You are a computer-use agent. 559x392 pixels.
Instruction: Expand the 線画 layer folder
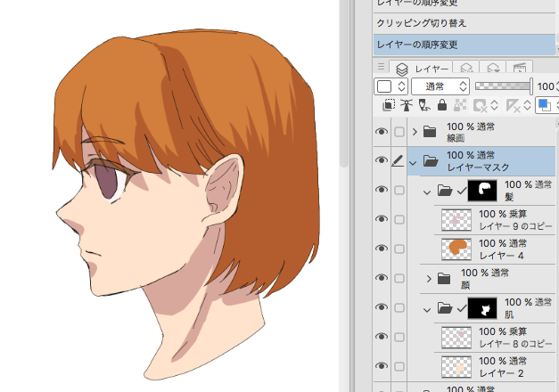pos(414,132)
